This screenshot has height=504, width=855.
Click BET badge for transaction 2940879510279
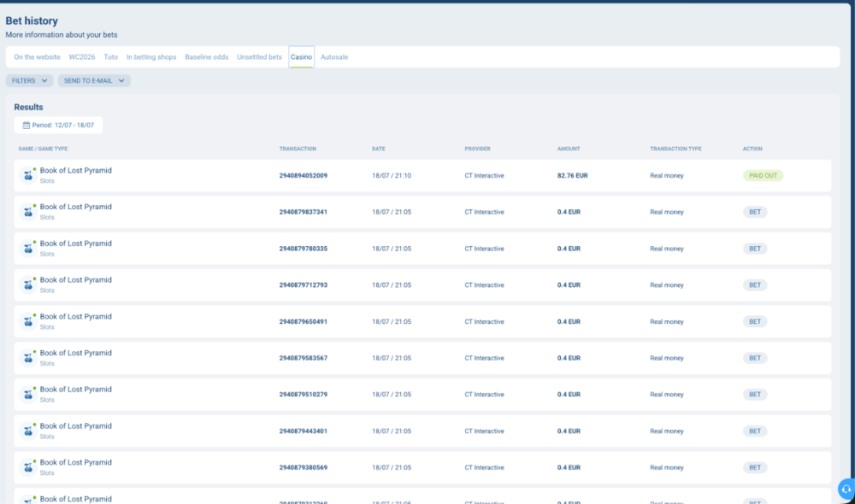[755, 395]
